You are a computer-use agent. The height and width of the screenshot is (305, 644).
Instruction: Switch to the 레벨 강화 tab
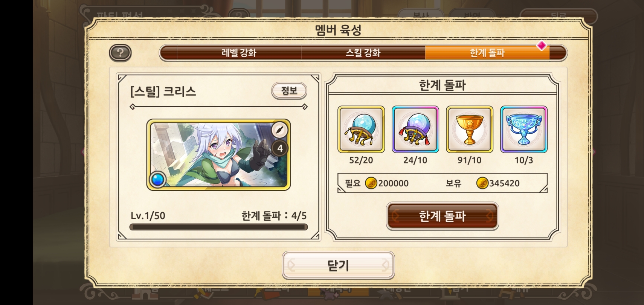239,53
